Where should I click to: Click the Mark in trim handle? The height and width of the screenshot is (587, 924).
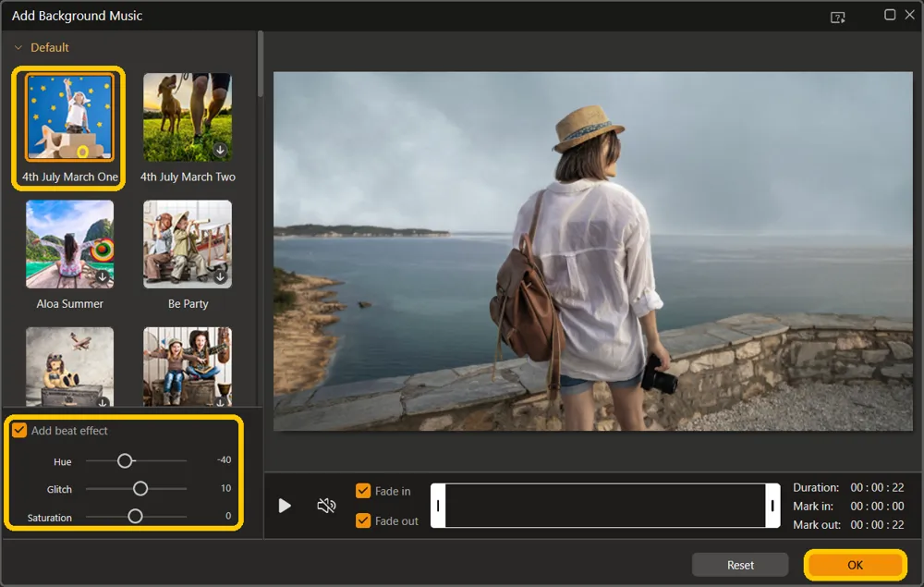[x=438, y=506]
